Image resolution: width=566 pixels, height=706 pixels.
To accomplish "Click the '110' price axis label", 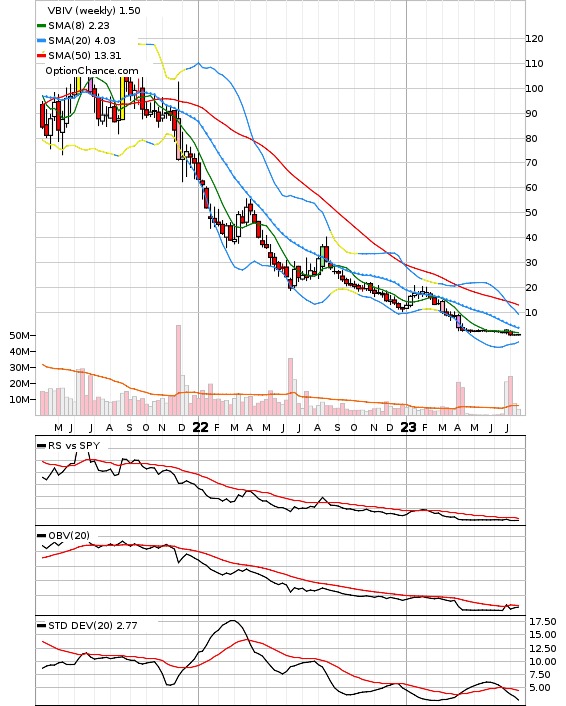I will click(x=534, y=63).
